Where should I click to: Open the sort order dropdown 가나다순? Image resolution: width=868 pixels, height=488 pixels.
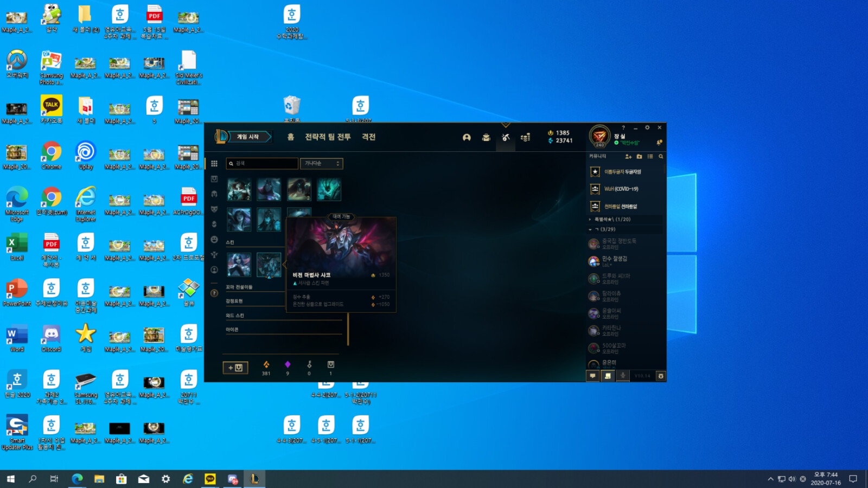(322, 163)
